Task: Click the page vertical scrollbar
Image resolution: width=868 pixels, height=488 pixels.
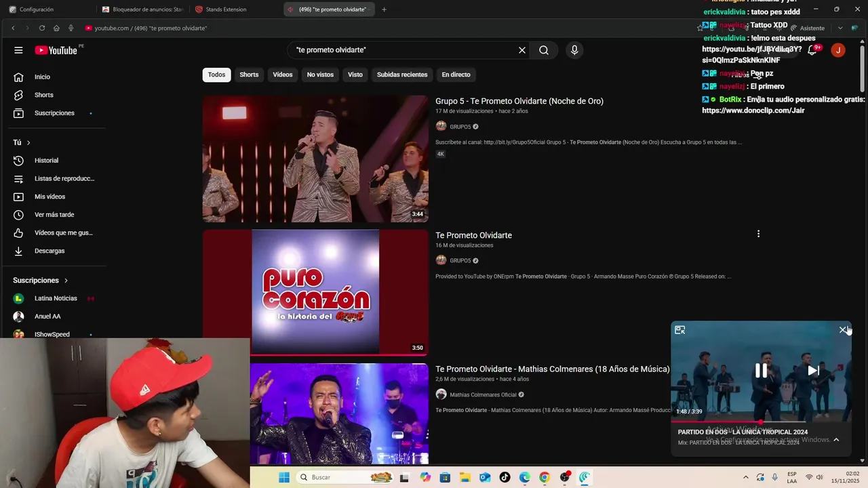Action: tap(863, 68)
